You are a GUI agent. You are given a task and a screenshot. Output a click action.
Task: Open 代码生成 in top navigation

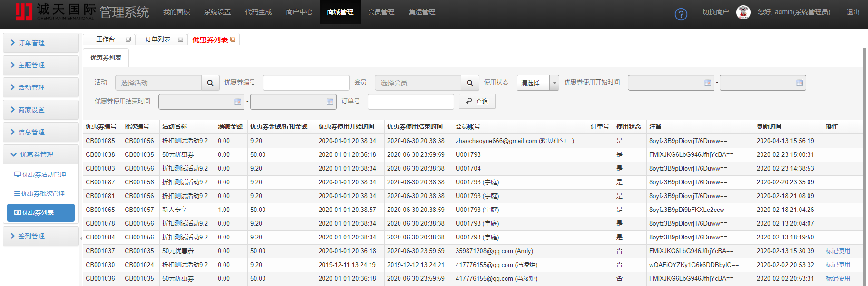(x=258, y=12)
